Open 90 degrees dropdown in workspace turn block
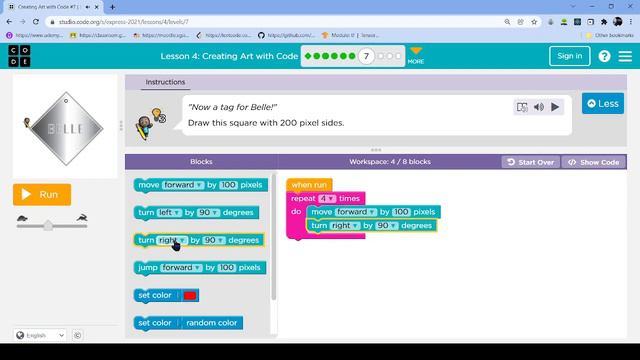640x360 pixels. (387, 226)
